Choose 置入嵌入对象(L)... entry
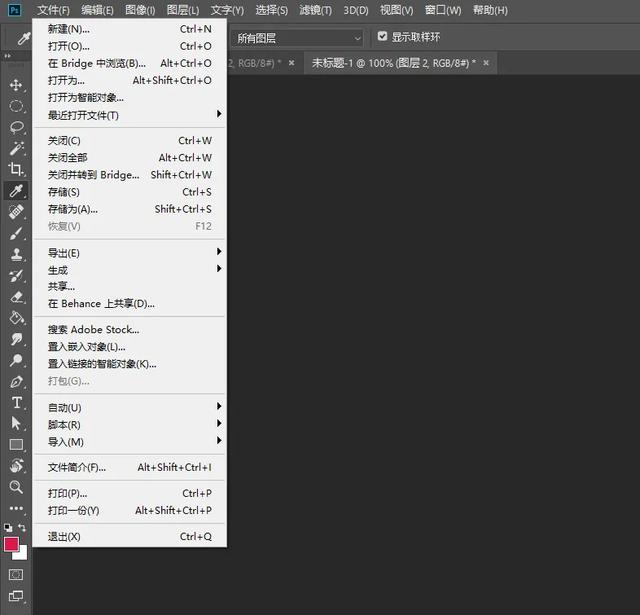The image size is (640, 615). click(x=130, y=346)
